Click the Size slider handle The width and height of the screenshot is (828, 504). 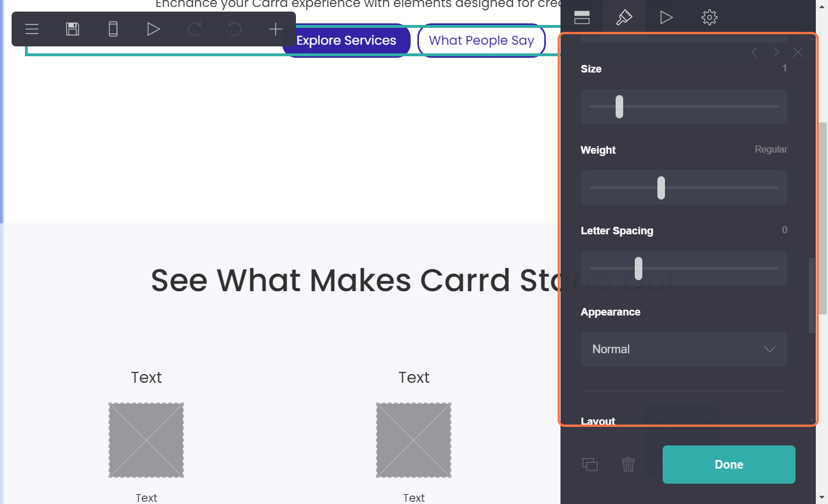619,107
